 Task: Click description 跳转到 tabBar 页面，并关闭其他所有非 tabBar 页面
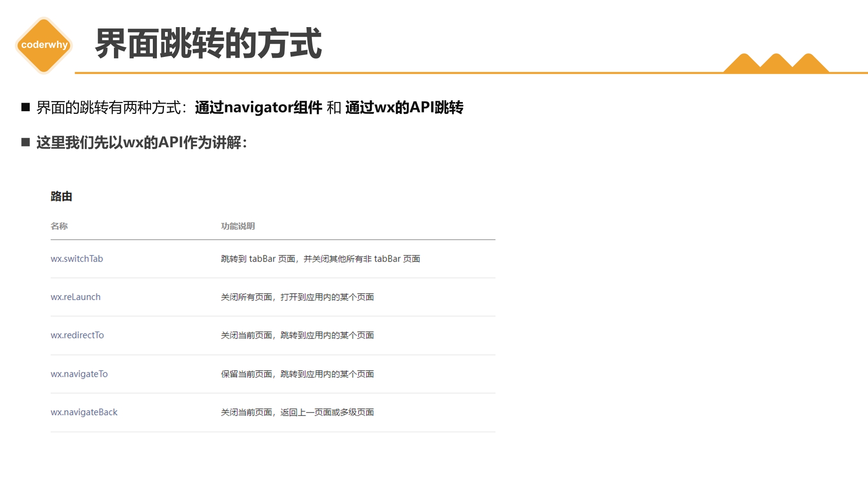point(321,259)
